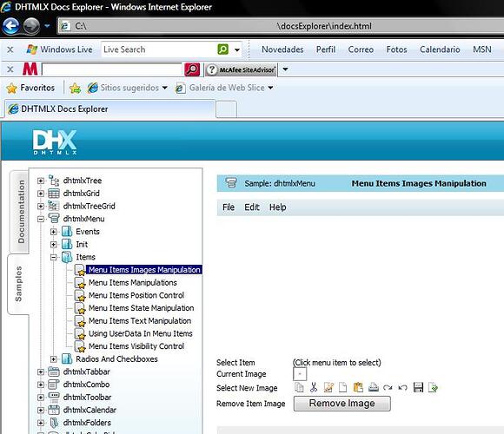This screenshot has width=504, height=434.
Task: Expand the dhtmlxFolders node
Action: tap(41, 423)
